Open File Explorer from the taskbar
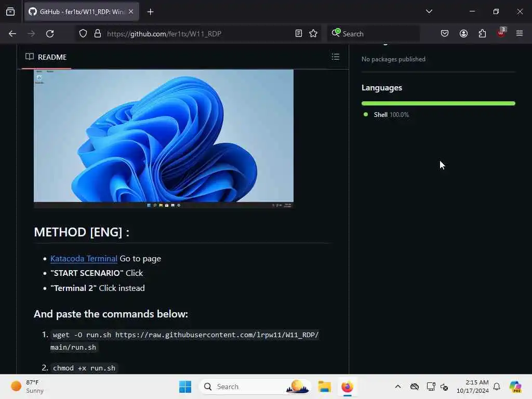The image size is (532, 399). point(324,387)
